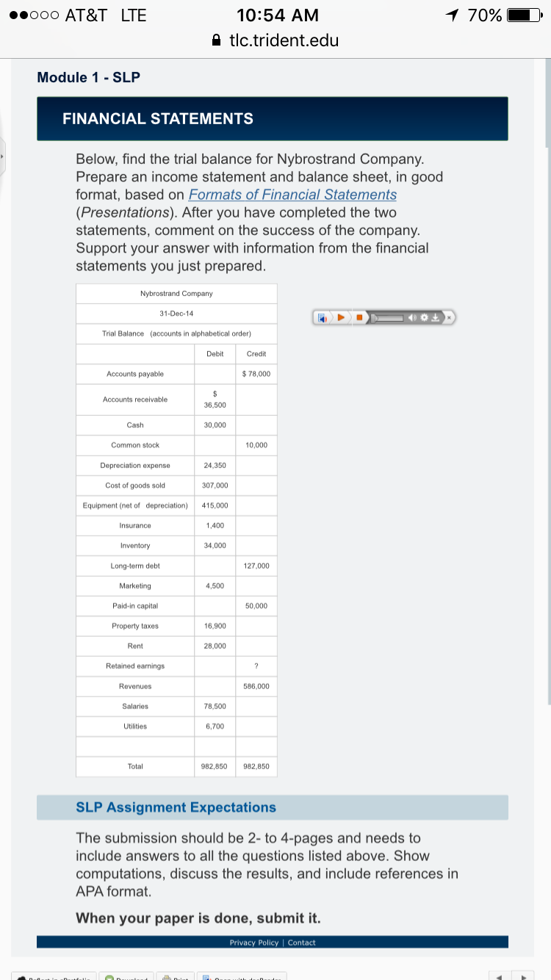Open the Contact link in footer
551x980 pixels.
pyautogui.click(x=301, y=943)
